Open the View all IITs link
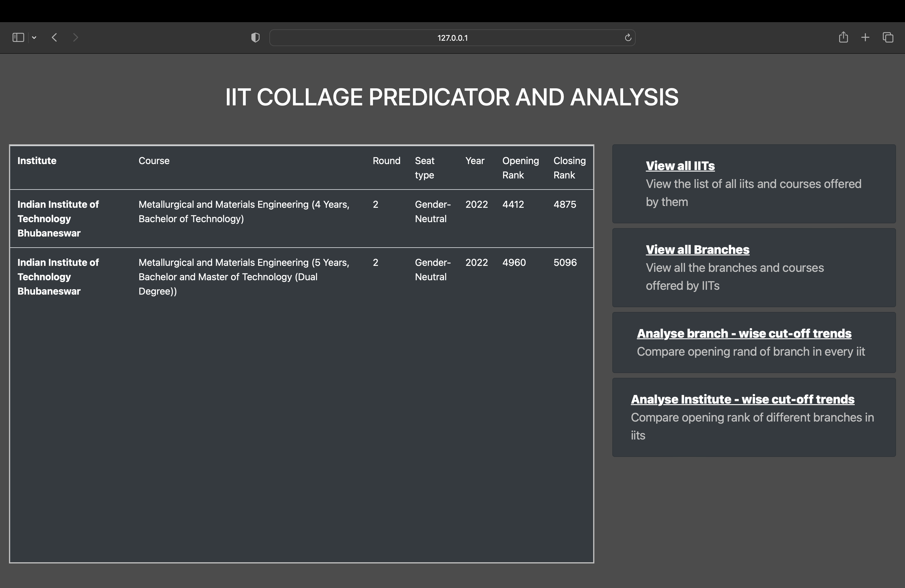905x588 pixels. coord(680,166)
